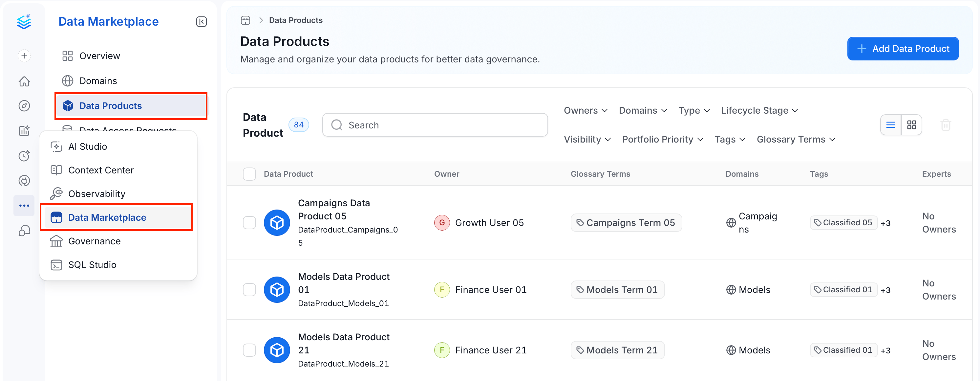Click the breadcrumb home marketplace icon
This screenshot has width=980, height=381.
click(x=245, y=20)
